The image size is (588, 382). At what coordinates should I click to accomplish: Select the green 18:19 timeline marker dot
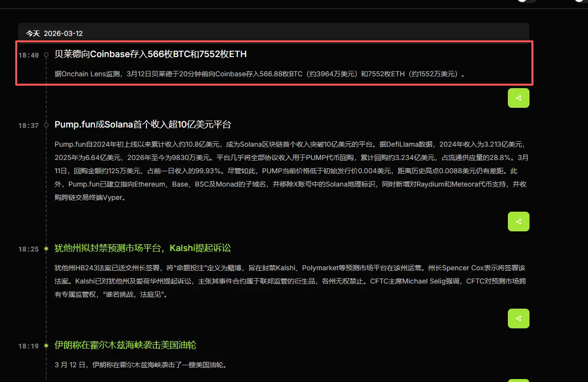tap(46, 346)
